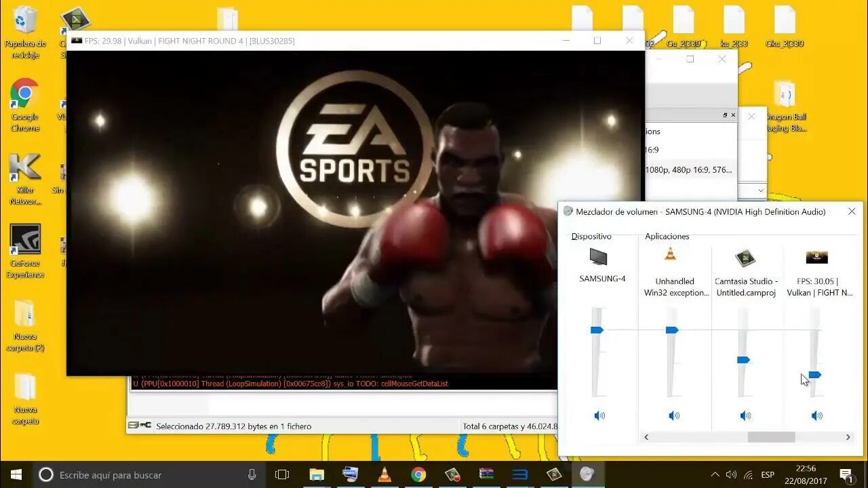868x488 pixels.
Task: Select the Dragon Ball Raging Bla... desktop folder
Action: tap(785, 105)
